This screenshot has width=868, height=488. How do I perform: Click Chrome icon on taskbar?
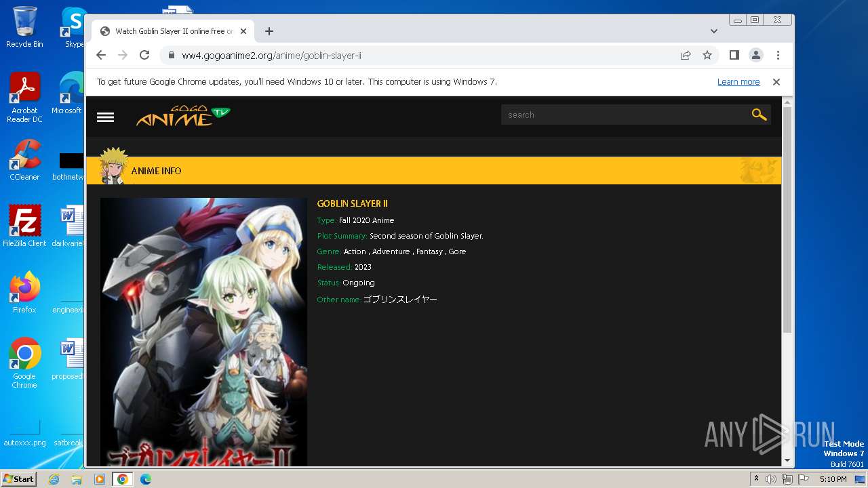click(122, 479)
